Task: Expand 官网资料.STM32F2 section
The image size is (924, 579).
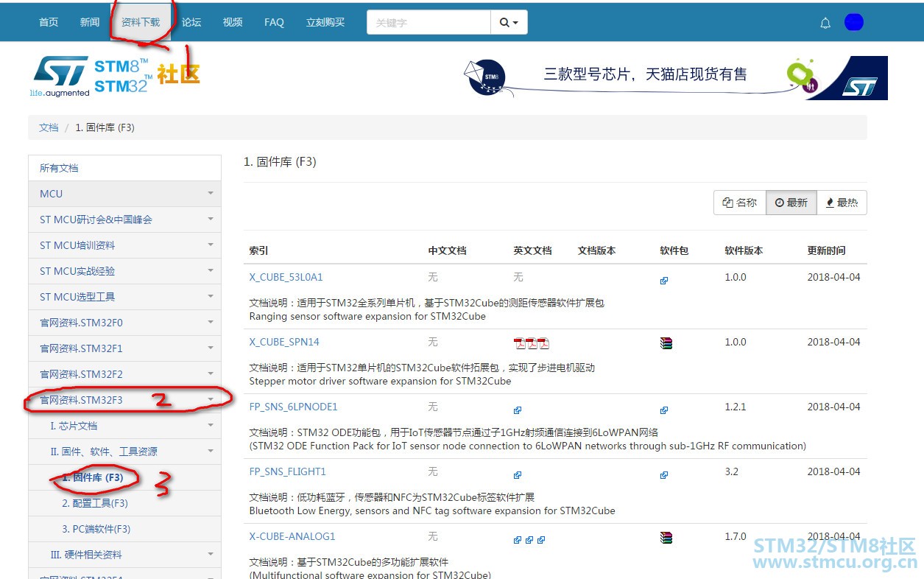Action: point(124,374)
